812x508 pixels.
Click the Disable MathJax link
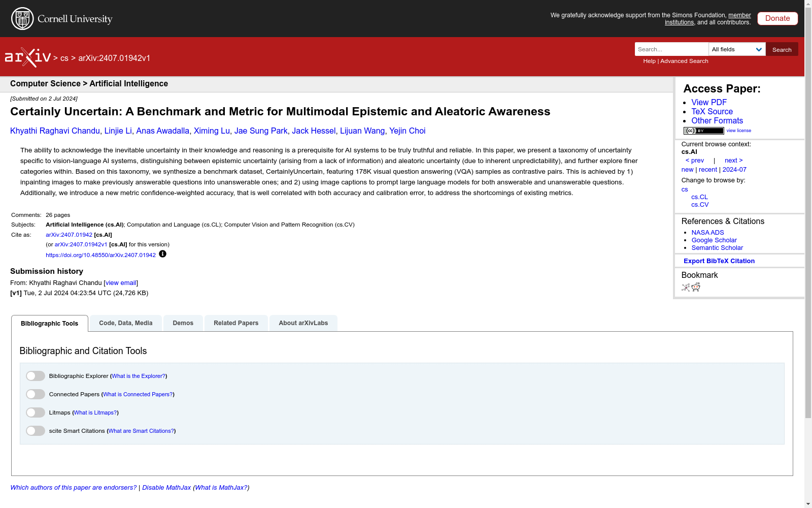pyautogui.click(x=166, y=488)
